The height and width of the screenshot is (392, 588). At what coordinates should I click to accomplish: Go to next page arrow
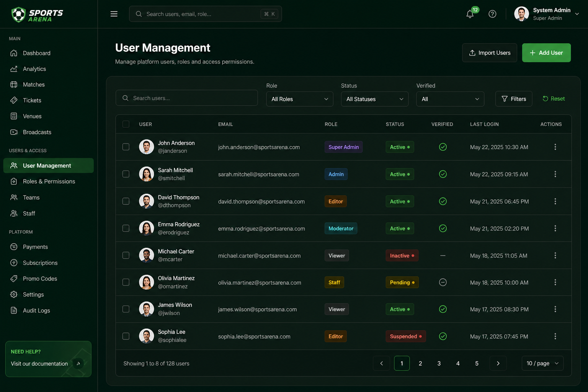coord(498,363)
